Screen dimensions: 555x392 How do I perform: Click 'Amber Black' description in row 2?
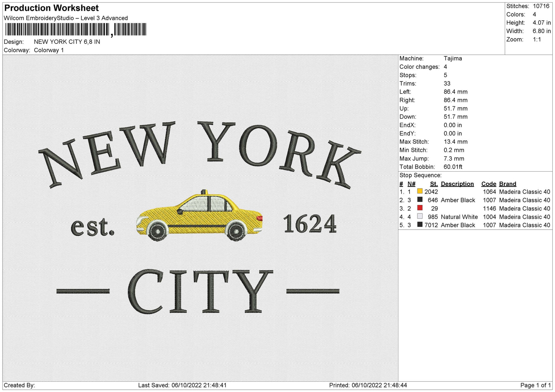click(x=458, y=200)
